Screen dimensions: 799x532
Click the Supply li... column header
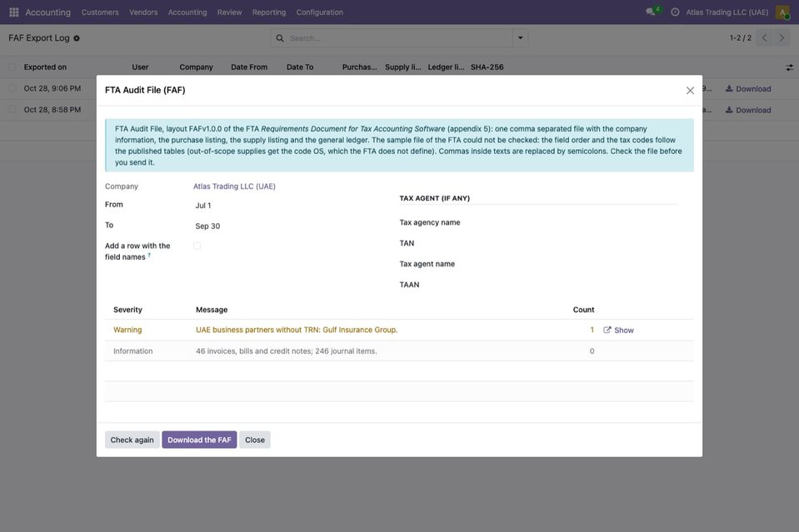403,67
